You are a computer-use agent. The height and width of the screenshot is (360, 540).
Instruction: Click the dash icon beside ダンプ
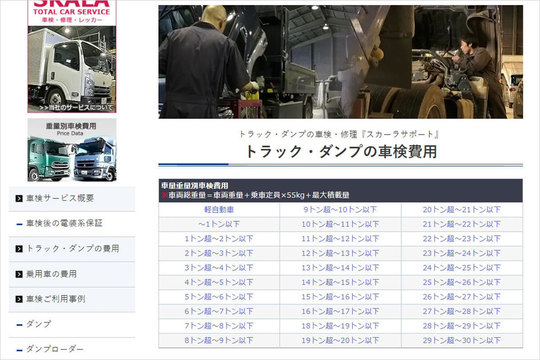19,325
